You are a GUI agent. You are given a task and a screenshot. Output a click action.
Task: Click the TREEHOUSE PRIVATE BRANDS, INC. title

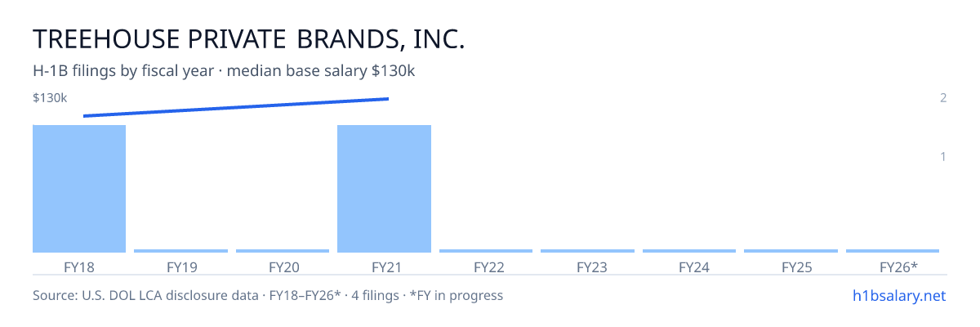(x=248, y=39)
